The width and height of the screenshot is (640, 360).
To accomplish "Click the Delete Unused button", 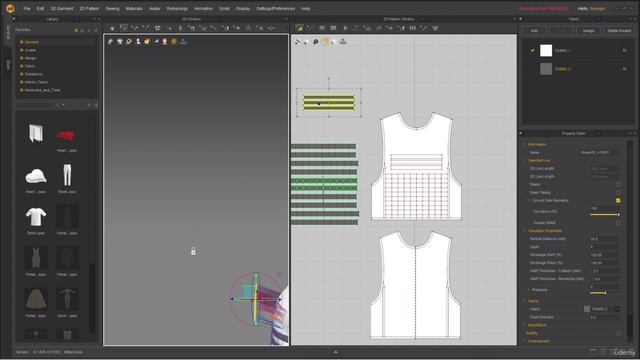I will [619, 31].
